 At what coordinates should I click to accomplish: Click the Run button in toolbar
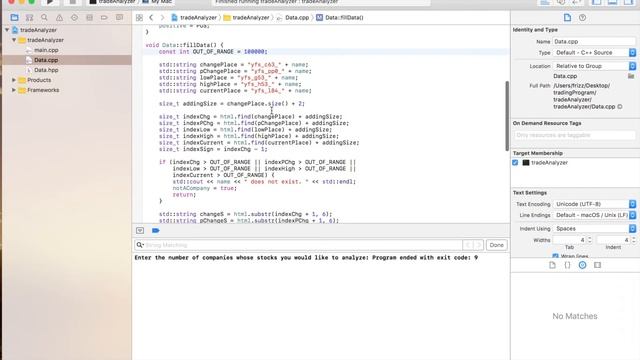[50, 2]
